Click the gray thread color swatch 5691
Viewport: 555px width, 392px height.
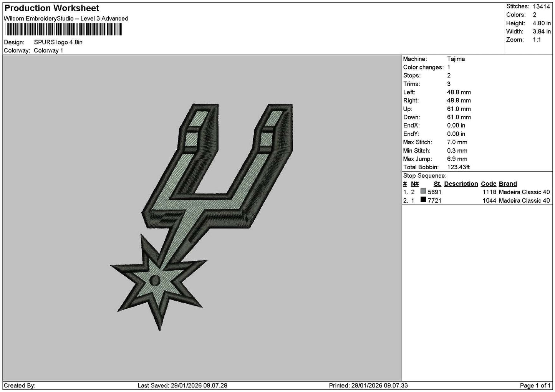[423, 192]
